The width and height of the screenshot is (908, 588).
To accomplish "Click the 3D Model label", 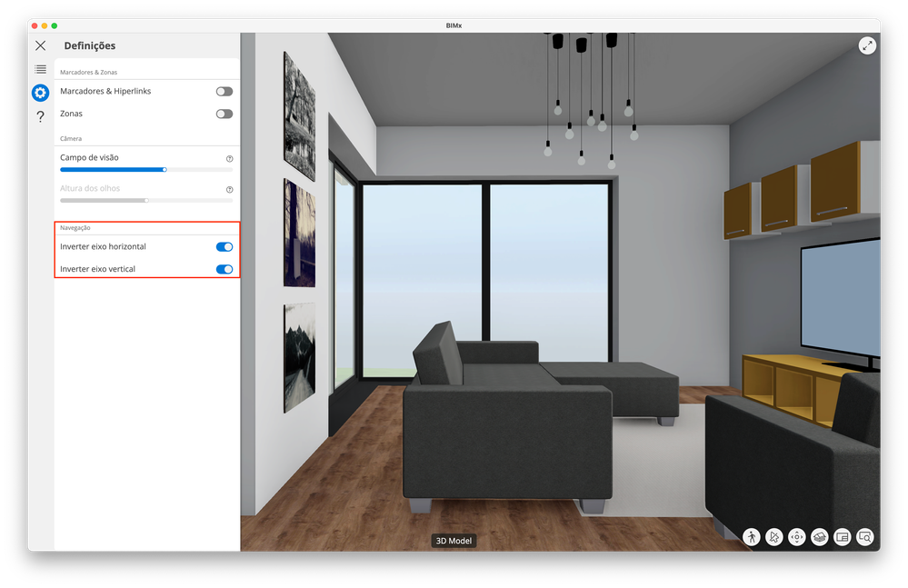I will (454, 541).
